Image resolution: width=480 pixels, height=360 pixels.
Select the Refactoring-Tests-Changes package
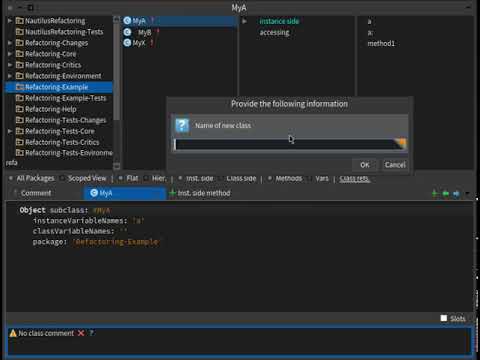(x=66, y=120)
